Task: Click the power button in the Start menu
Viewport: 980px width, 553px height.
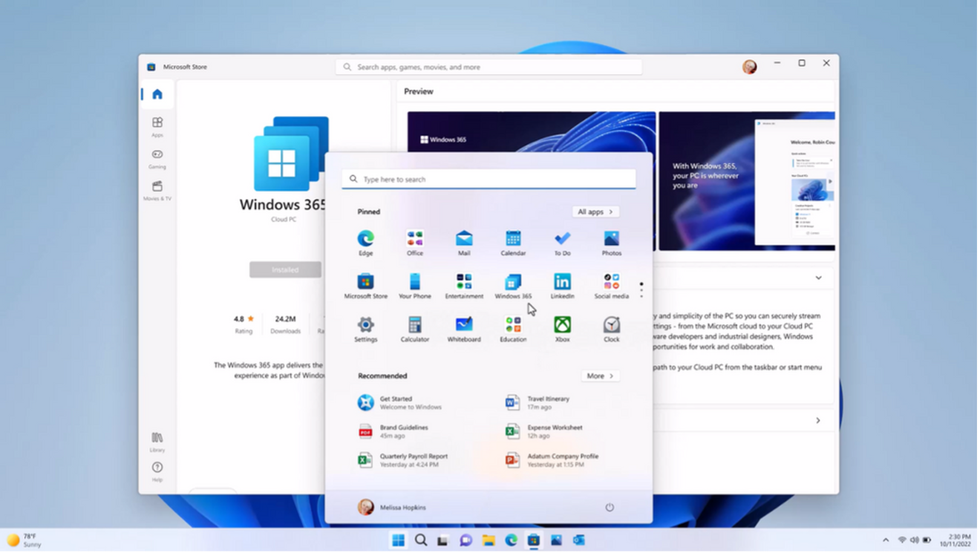Action: pyautogui.click(x=610, y=507)
